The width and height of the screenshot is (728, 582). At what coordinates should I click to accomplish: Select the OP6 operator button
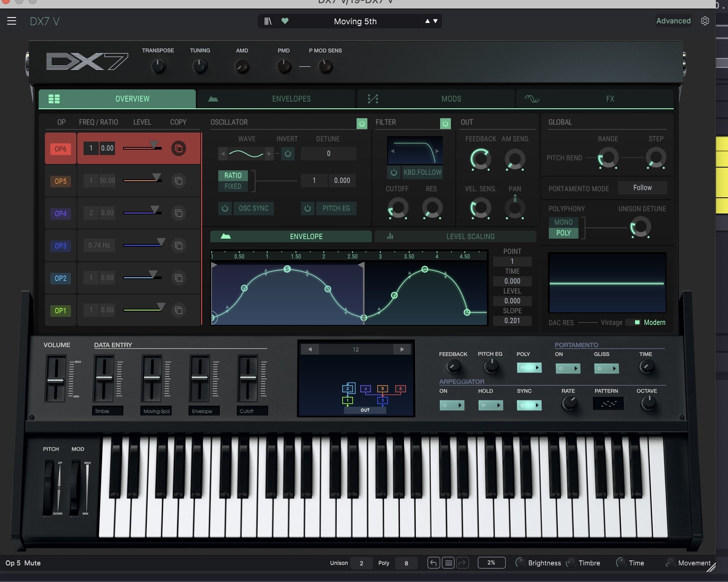(61, 149)
